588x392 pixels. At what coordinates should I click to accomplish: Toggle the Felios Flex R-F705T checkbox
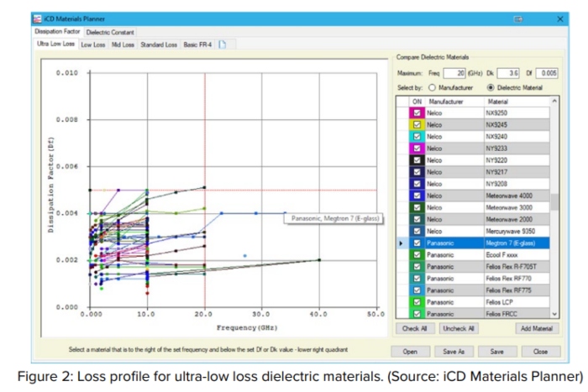pyautogui.click(x=417, y=266)
